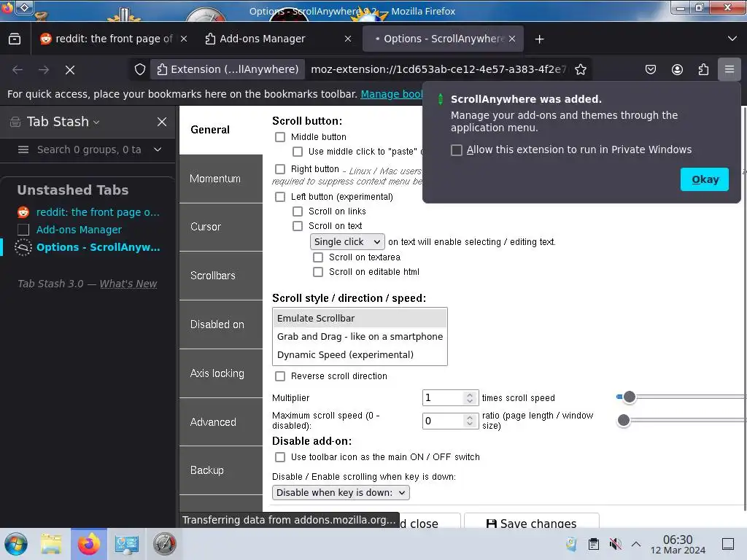Select Dynamic Speed (experimental) scroll style

click(360, 355)
